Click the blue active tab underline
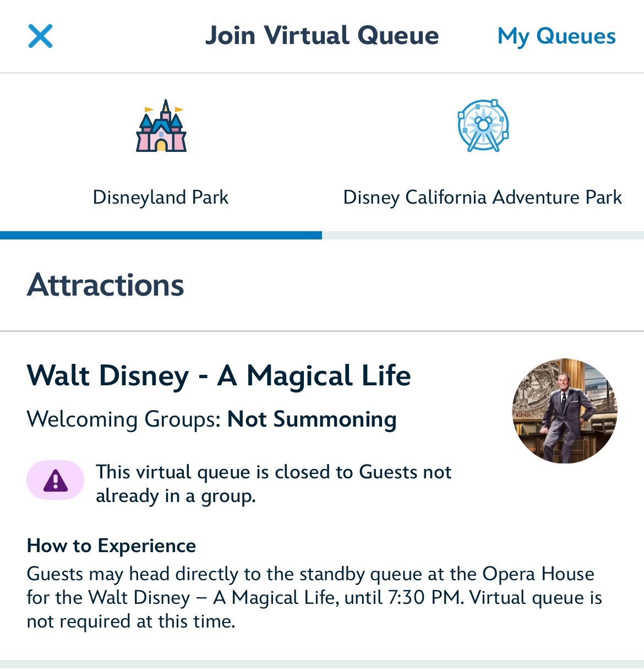This screenshot has width=644, height=671. [x=161, y=236]
